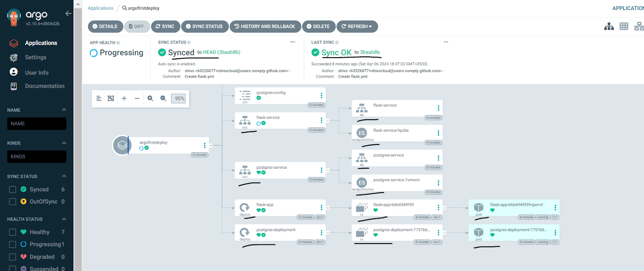This screenshot has width=644, height=271.
Task: Click the DIFF button
Action: [x=137, y=27]
